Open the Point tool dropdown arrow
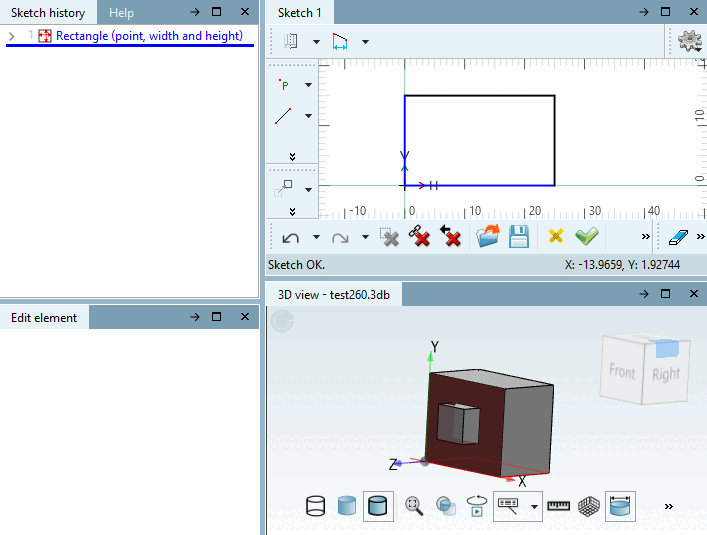Image resolution: width=707 pixels, height=535 pixels. [308, 85]
